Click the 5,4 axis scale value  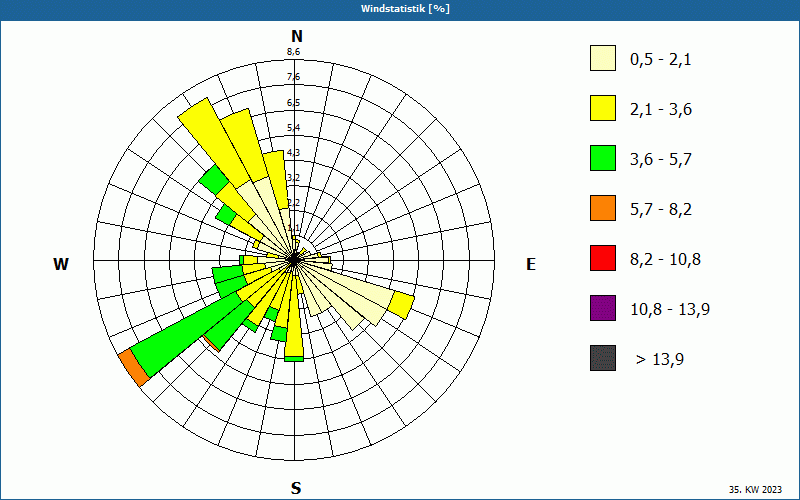tap(293, 128)
